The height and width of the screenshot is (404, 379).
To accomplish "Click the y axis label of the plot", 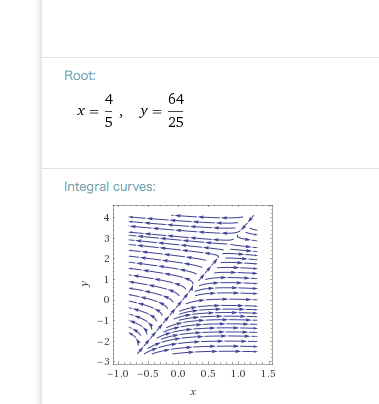I will 85,284.
